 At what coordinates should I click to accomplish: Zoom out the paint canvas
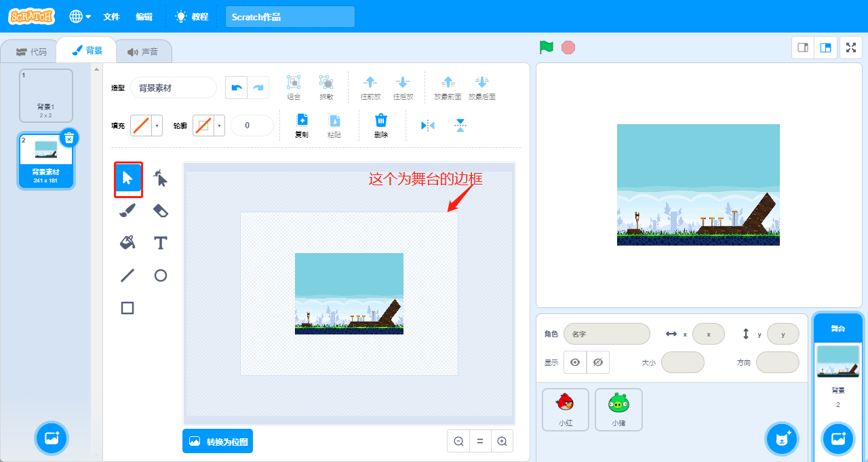point(458,441)
